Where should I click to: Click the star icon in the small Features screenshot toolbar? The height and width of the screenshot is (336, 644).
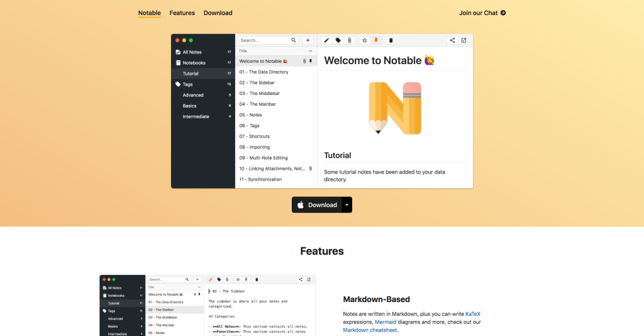pyautogui.click(x=238, y=279)
